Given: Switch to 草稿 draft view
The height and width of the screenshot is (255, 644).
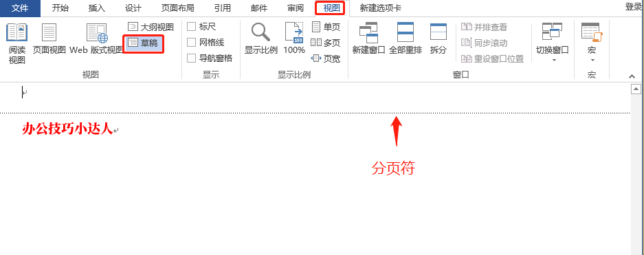Looking at the screenshot, I should click(144, 43).
